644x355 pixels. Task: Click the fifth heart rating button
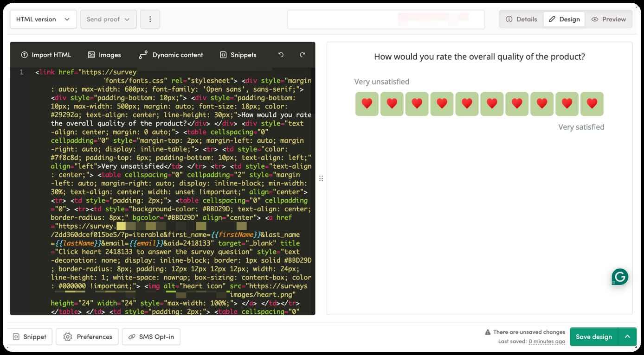pos(467,104)
